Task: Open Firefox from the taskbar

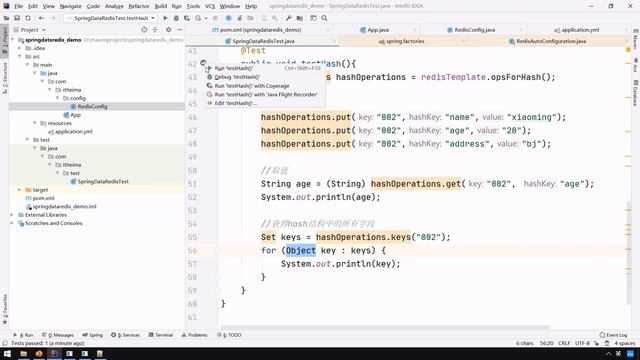Action: click(39, 353)
